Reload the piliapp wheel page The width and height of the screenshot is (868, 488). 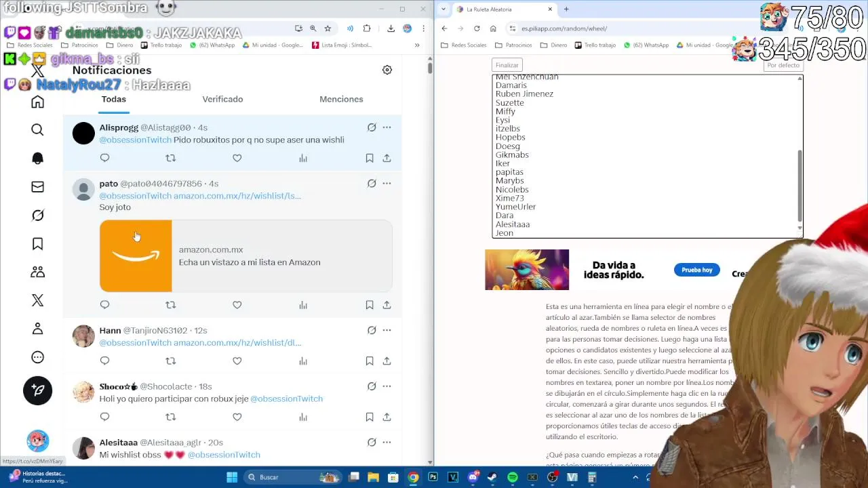[x=477, y=28]
